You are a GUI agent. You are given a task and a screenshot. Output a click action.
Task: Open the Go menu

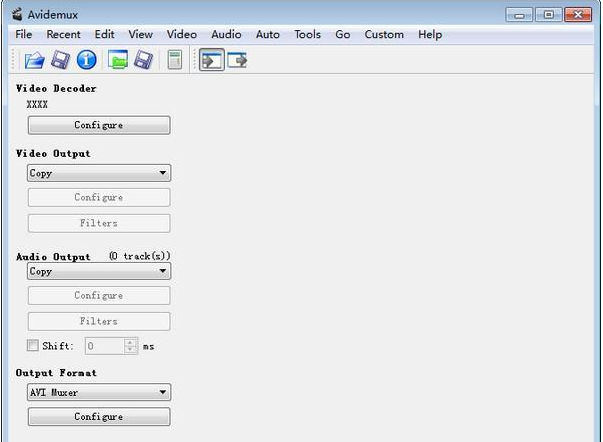pyautogui.click(x=343, y=35)
